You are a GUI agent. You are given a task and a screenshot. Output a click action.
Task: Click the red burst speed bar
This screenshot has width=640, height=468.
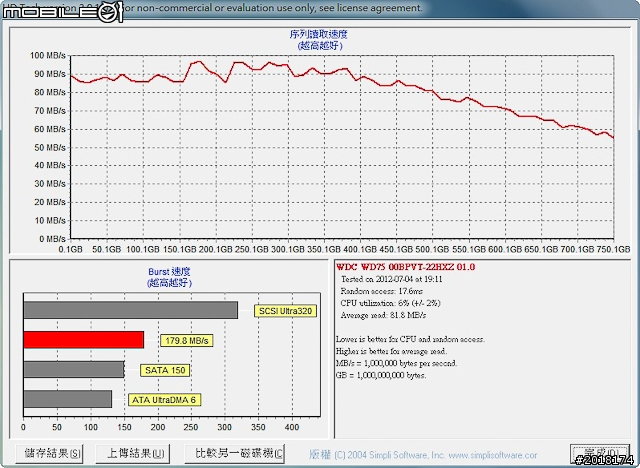point(83,340)
